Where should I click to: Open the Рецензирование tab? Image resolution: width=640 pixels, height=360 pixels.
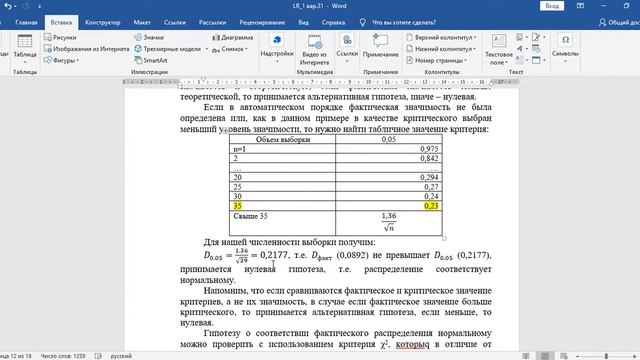(262, 22)
